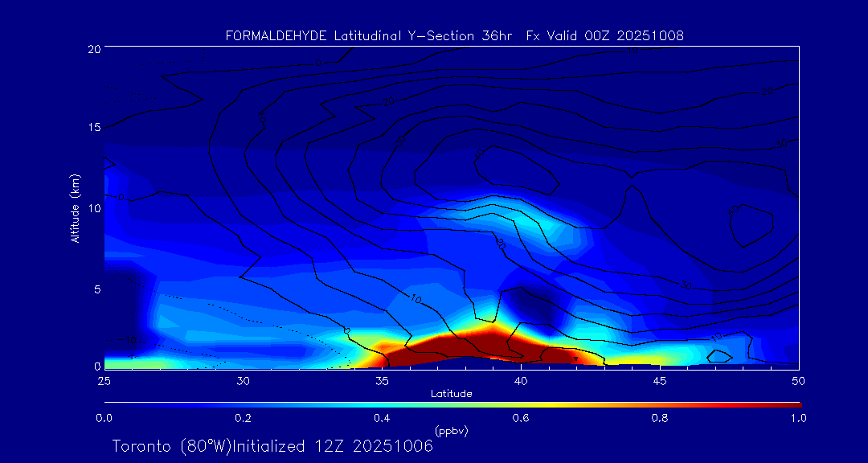Click the latitude axis tick label 50
The height and width of the screenshot is (463, 868).
[x=799, y=381]
